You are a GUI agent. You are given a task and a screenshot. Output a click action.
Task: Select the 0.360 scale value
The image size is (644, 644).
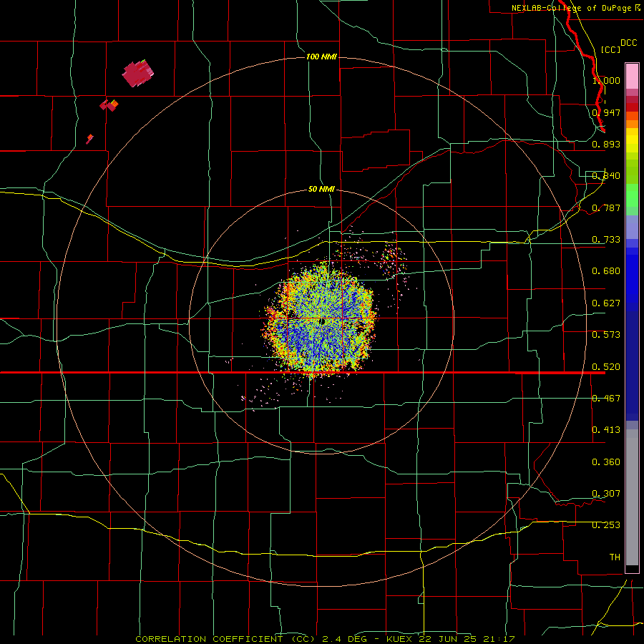606,462
